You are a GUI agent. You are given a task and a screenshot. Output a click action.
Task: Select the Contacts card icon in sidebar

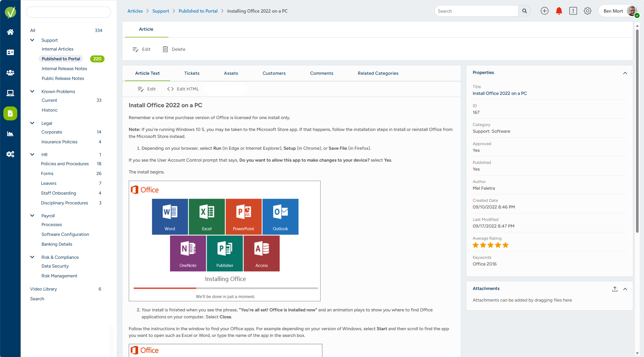10,52
